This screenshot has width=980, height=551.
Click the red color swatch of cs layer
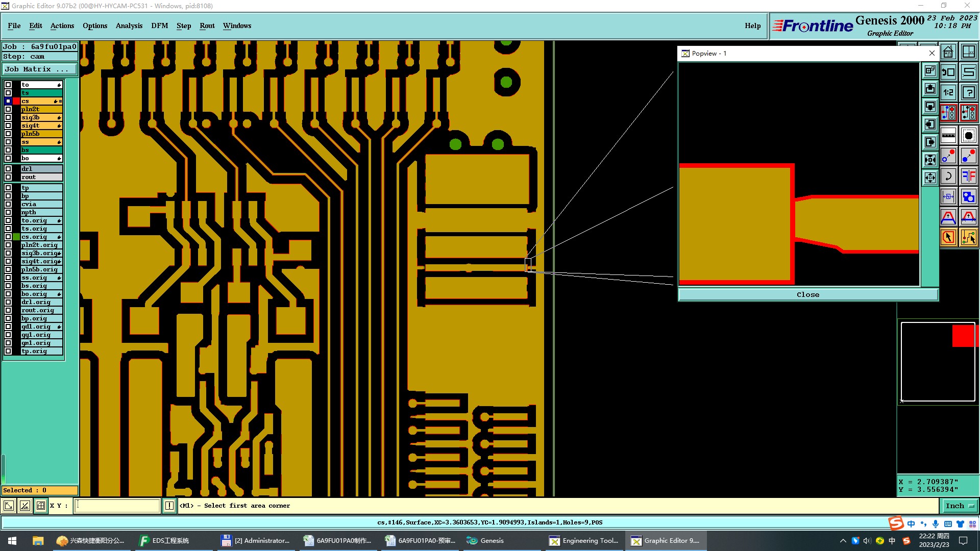point(16,101)
